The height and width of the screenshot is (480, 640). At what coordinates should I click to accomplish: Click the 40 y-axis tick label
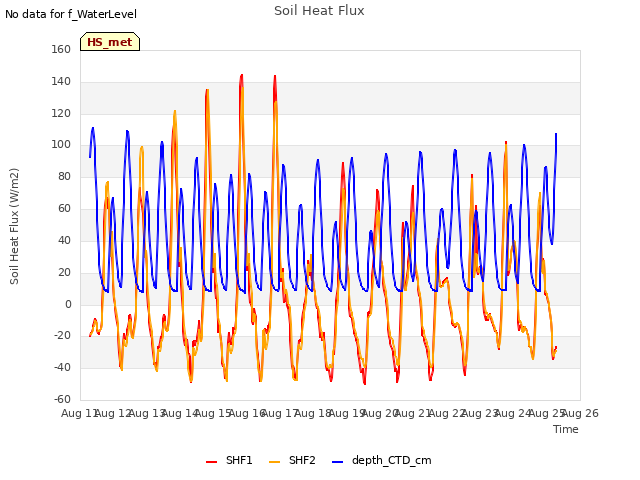64,240
